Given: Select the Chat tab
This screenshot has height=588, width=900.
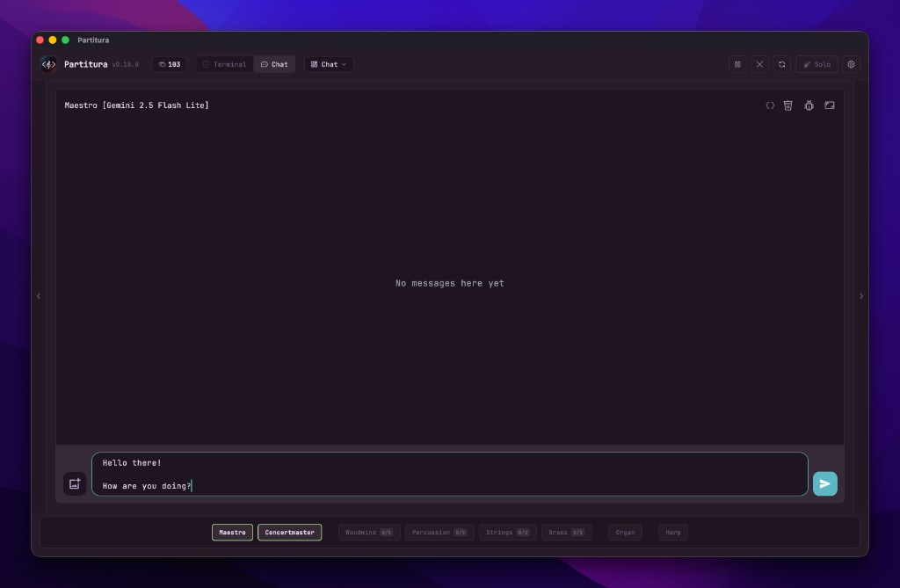Looking at the screenshot, I should click(275, 63).
